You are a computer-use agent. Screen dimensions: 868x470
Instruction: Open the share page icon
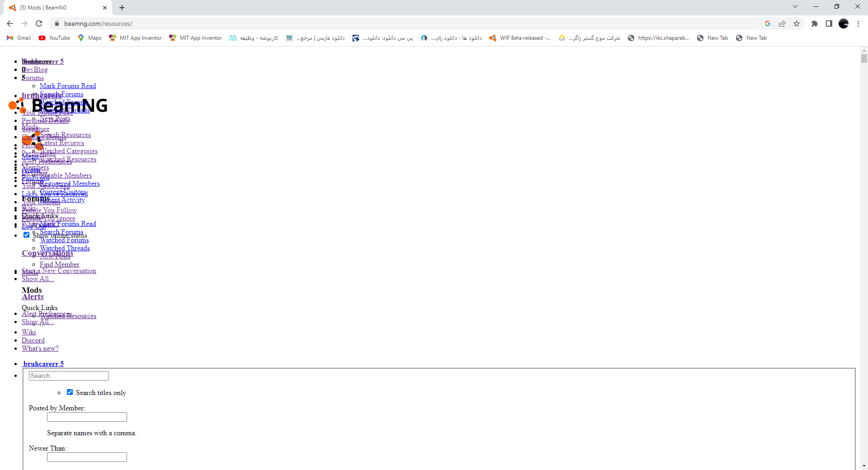782,23
